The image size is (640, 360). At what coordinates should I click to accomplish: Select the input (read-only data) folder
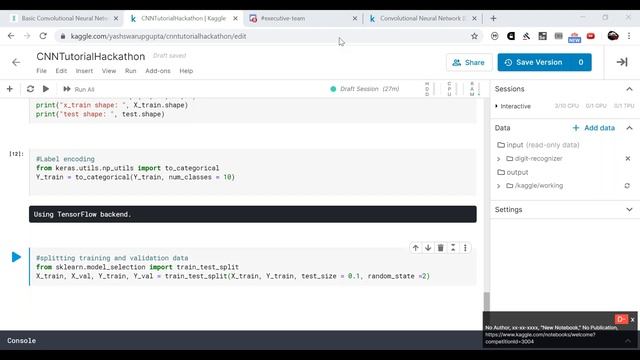[x=538, y=145]
